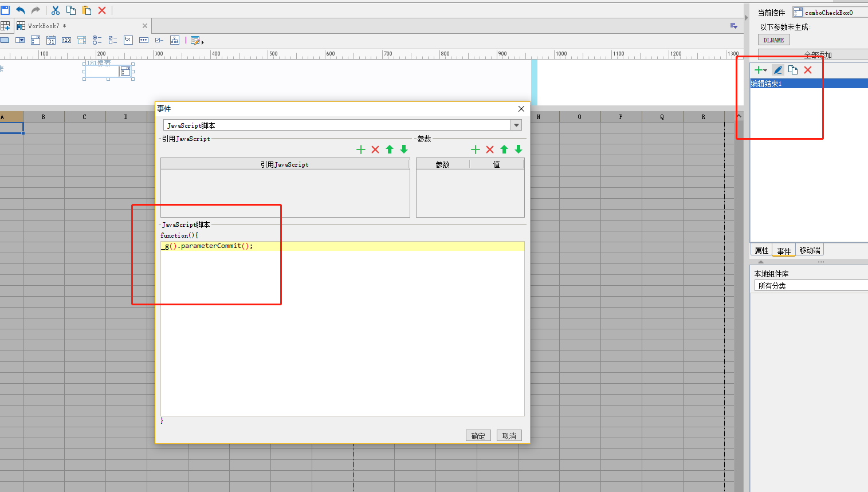Screen dimensions: 868x492
Task: Remove referenced JavaScript with red X
Action: tap(375, 149)
